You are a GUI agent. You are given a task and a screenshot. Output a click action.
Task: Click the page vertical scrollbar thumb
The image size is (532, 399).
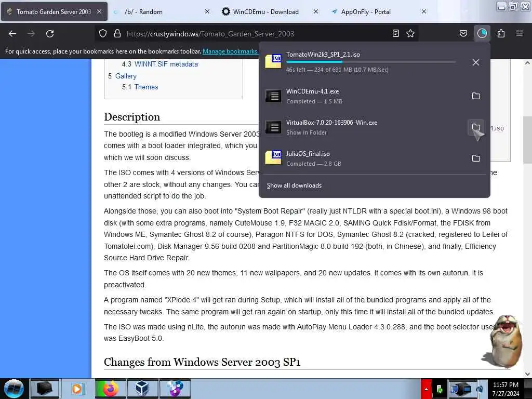point(527,140)
